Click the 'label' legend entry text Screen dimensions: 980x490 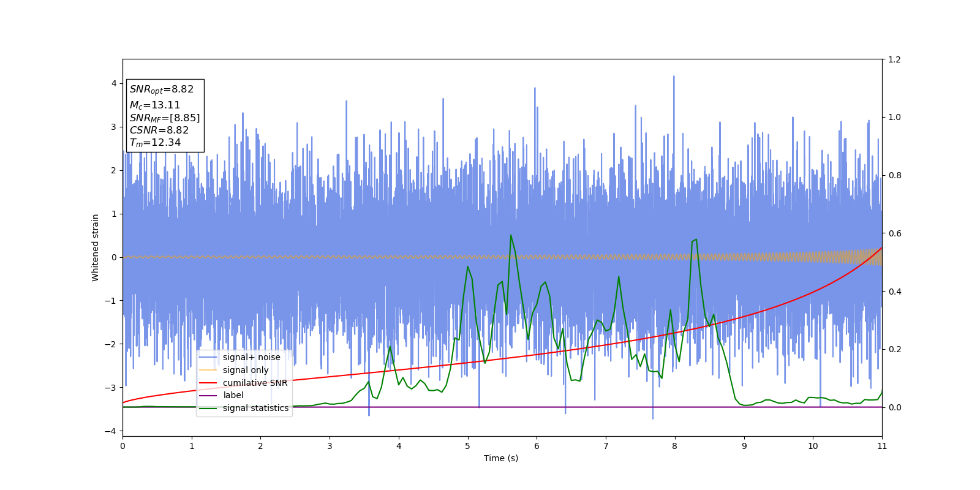(x=233, y=395)
